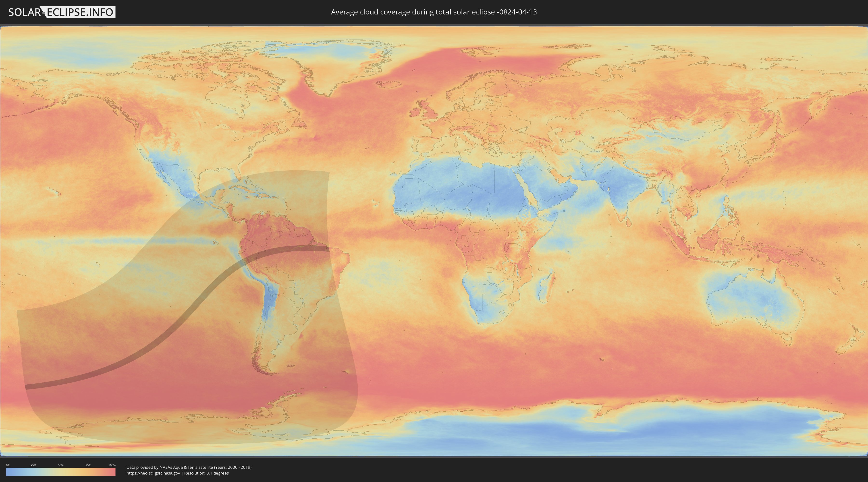Click the 75% legend label
The width and height of the screenshot is (868, 482).
(88, 465)
